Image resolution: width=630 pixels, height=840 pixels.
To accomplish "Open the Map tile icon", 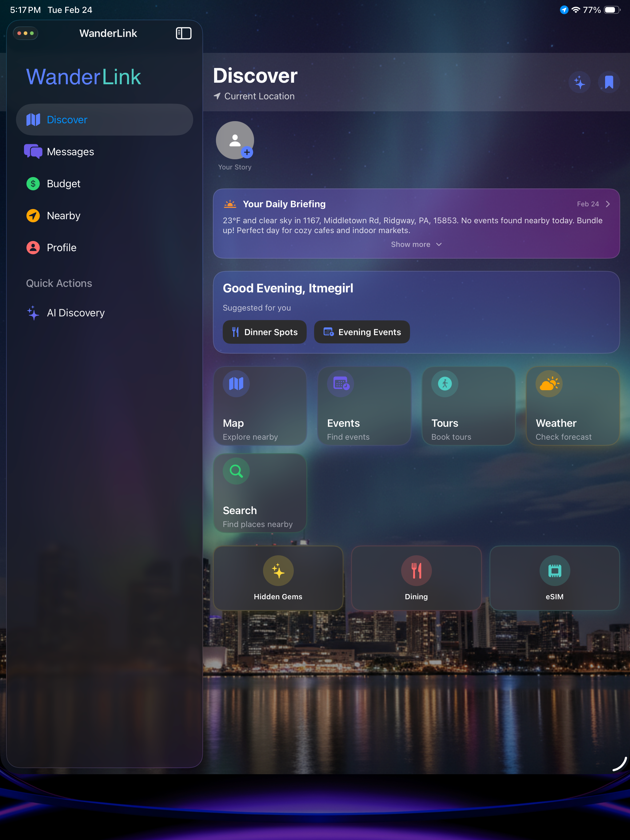I will point(236,383).
